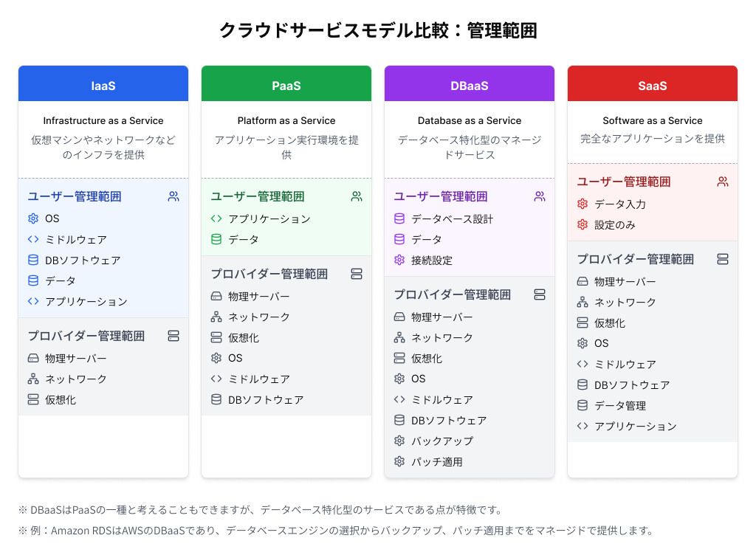Click the red gear icon beside データ入力

click(583, 204)
